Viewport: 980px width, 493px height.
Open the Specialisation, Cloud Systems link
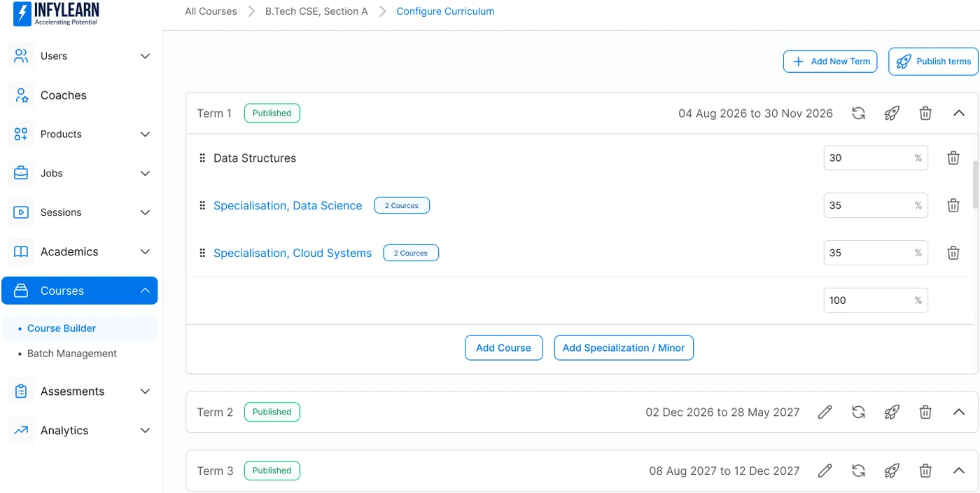point(293,254)
